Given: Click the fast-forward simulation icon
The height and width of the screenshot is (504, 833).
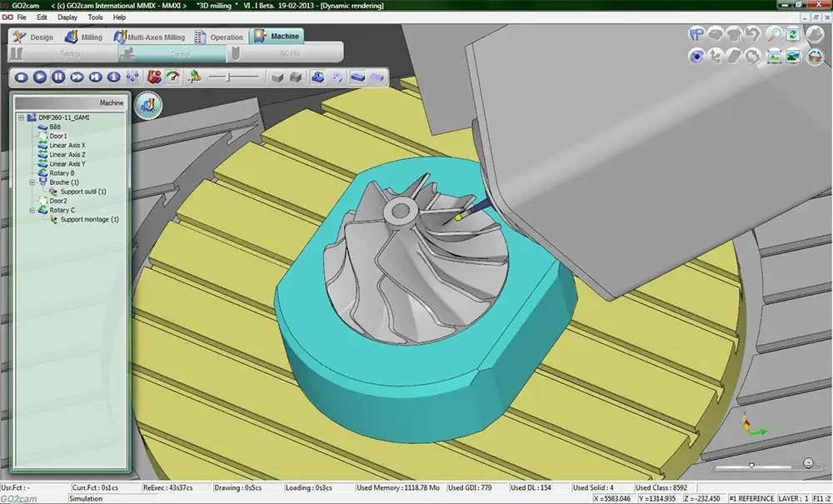Looking at the screenshot, I should tap(77, 77).
